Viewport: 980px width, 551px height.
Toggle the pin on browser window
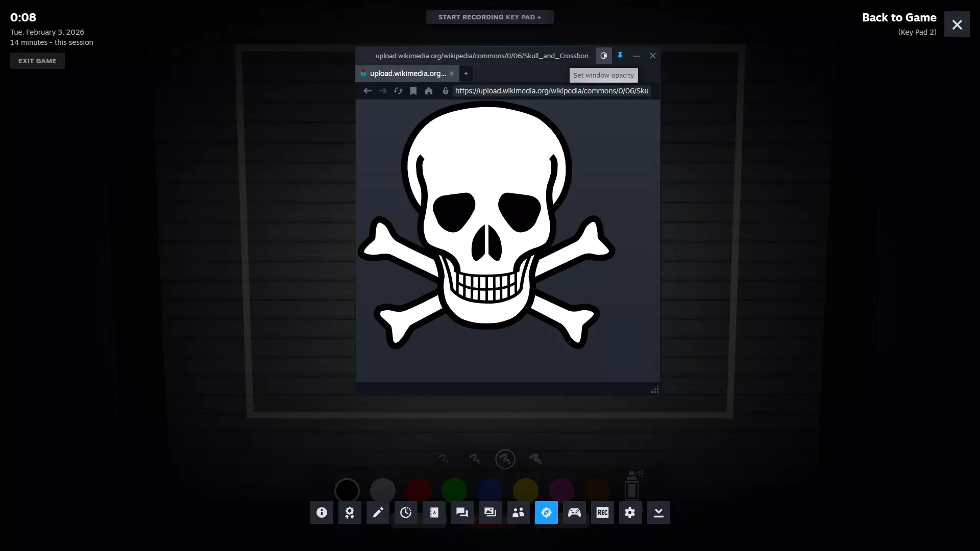coord(620,56)
